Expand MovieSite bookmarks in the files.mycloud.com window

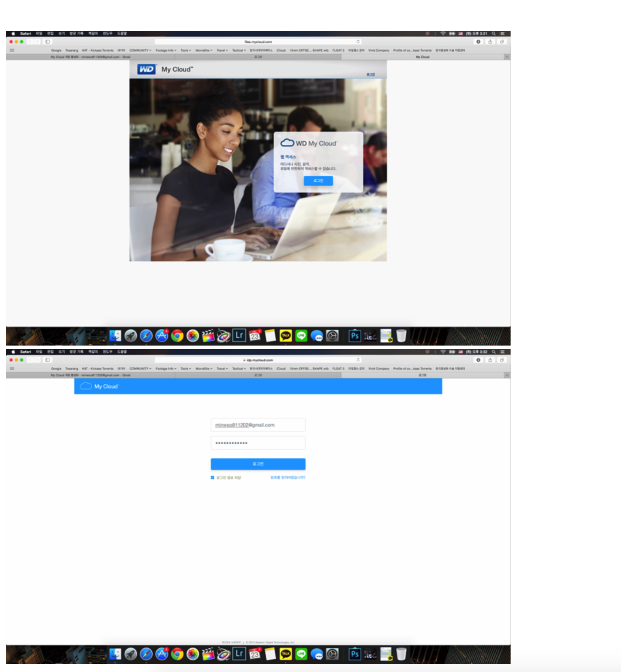point(204,50)
